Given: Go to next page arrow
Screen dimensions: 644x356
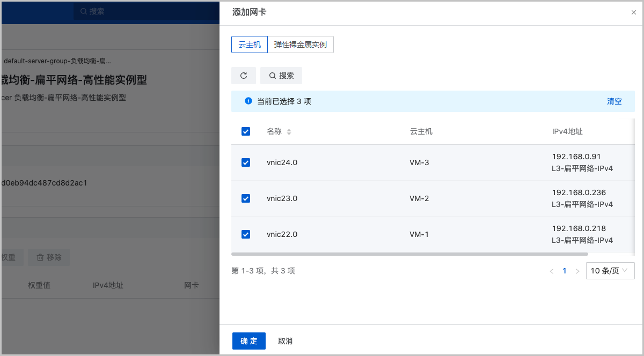Looking at the screenshot, I should coord(577,271).
